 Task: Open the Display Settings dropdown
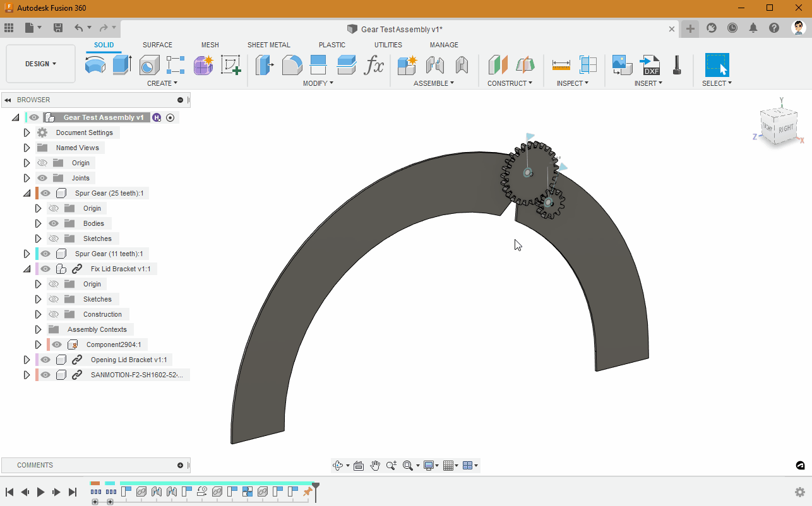tap(431, 465)
